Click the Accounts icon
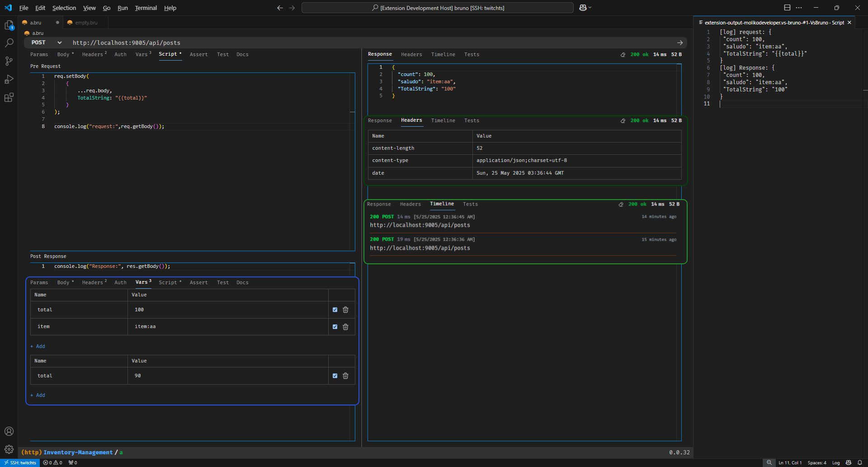The height and width of the screenshot is (467, 868). pyautogui.click(x=9, y=431)
